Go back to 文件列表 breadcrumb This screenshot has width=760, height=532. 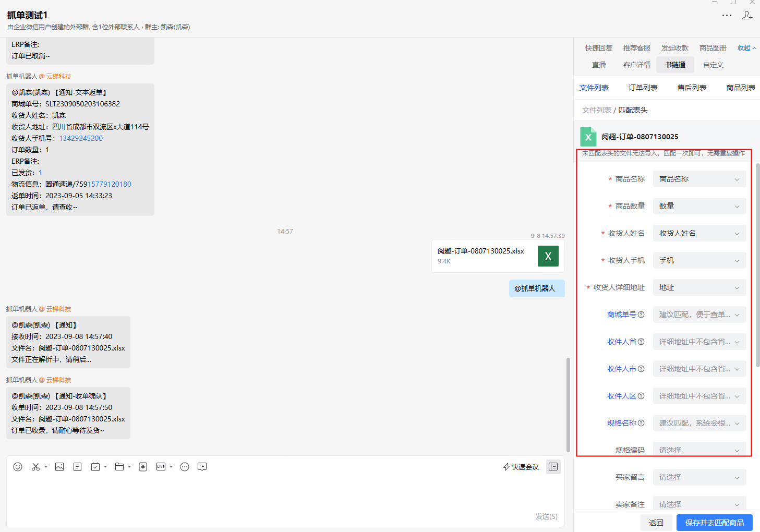597,110
